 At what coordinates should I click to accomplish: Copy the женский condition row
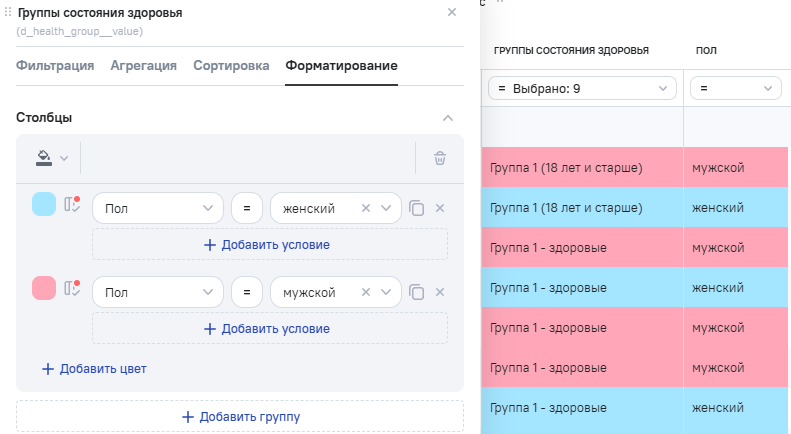click(417, 209)
